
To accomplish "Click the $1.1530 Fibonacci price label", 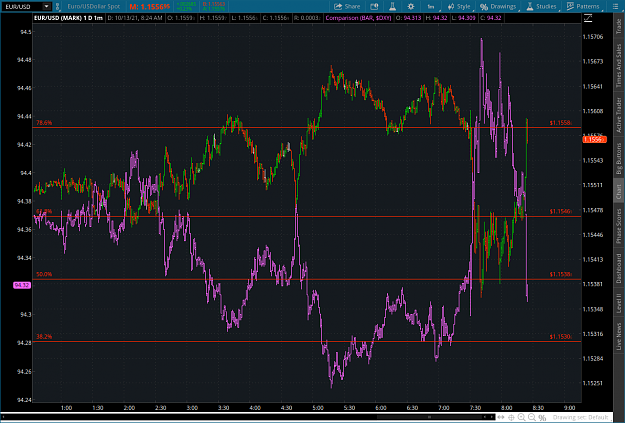I will tap(560, 336).
